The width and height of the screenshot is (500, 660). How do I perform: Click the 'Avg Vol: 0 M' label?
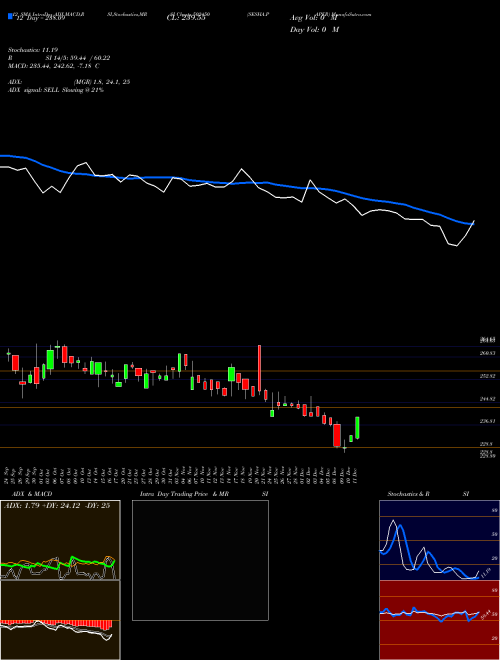[x=314, y=18]
